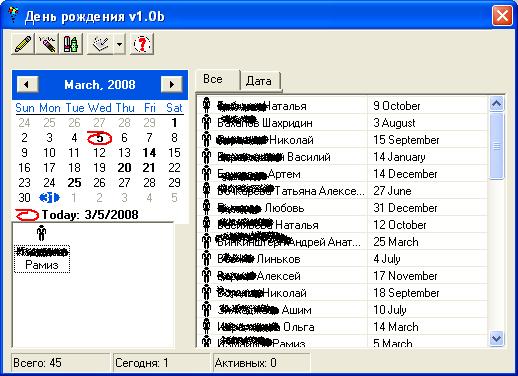The width and height of the screenshot is (518, 376).
Task: Select day 21 in the March calendar
Action: [x=149, y=168]
